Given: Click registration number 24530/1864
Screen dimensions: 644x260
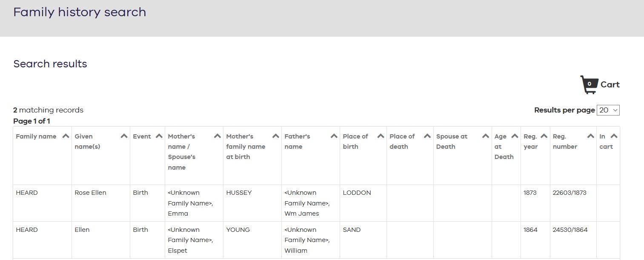Looking at the screenshot, I should click(570, 230).
